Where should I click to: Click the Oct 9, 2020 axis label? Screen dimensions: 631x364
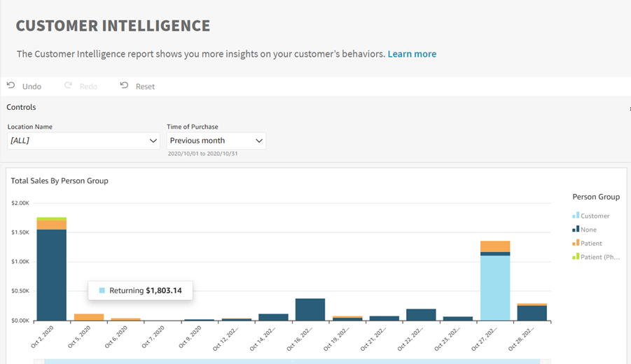tap(190, 337)
